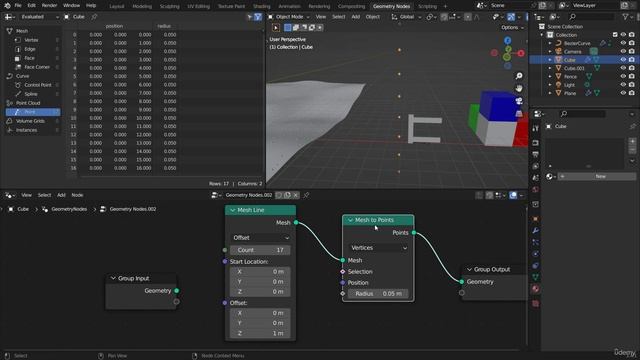Toggle Cube eye visibility in outliner

click(x=623, y=60)
